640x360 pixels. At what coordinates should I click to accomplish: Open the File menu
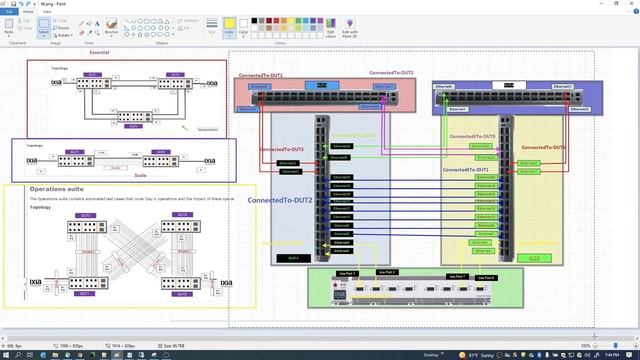[9, 11]
